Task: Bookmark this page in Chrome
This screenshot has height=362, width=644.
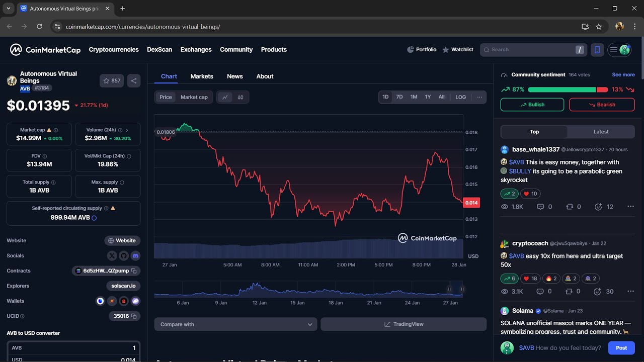Action: pos(599,27)
